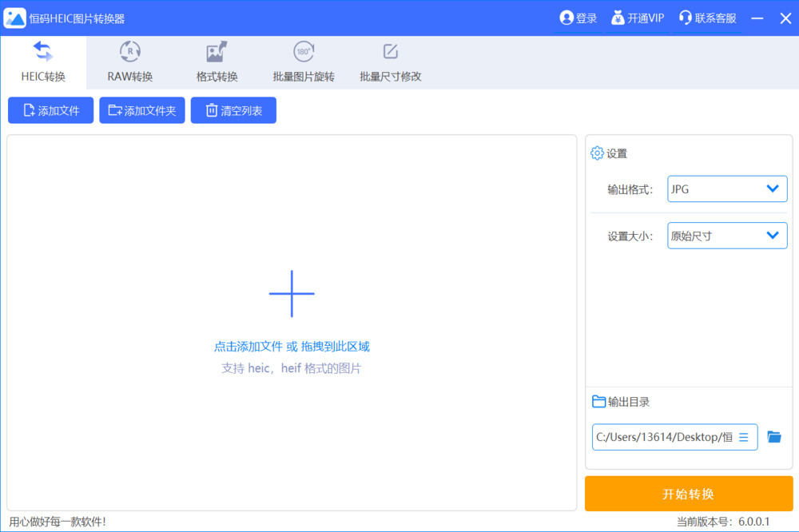
Task: Click the 添加文件夹 button
Action: pyautogui.click(x=142, y=110)
